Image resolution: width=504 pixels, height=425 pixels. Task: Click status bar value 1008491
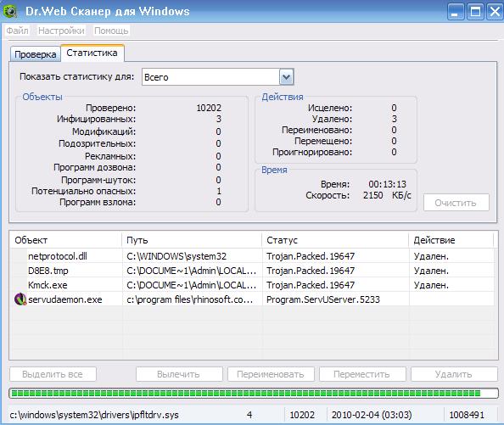click(x=467, y=415)
